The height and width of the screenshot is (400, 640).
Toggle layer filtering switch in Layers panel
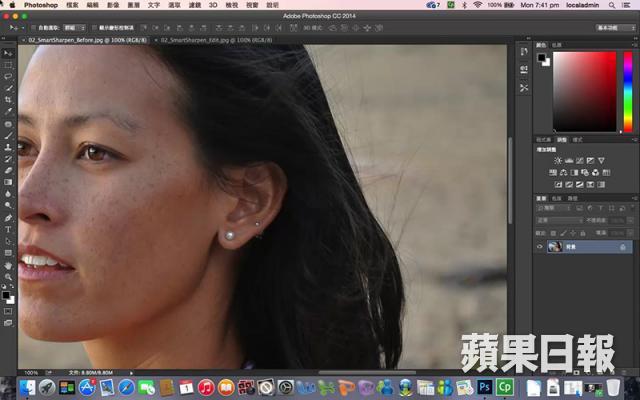click(x=631, y=208)
